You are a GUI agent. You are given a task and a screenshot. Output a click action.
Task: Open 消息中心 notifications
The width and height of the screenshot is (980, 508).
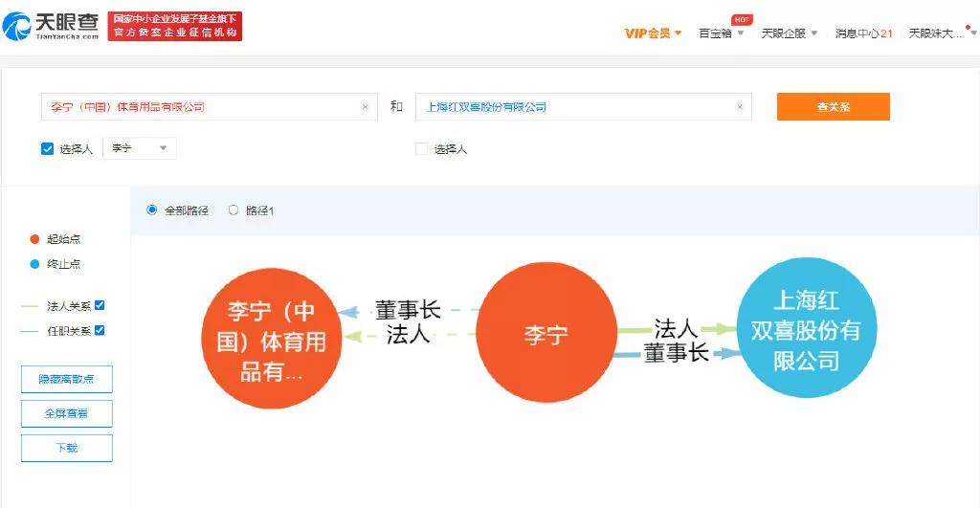864,33
